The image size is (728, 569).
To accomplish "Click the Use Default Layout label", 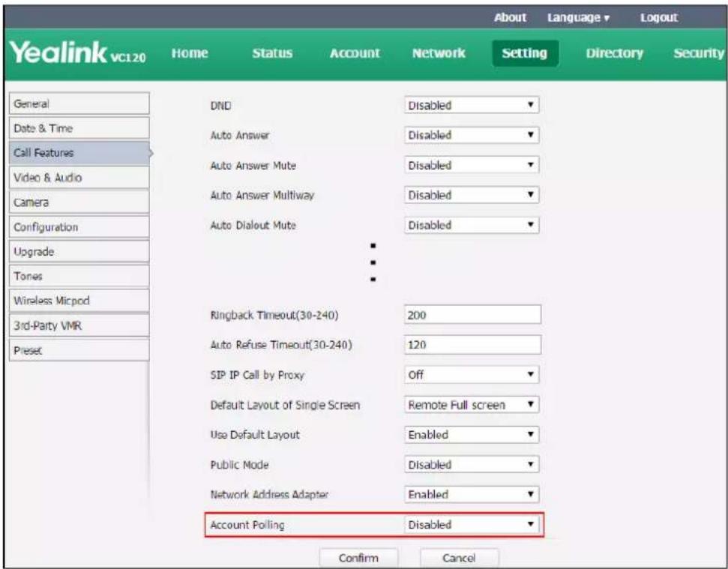I will tap(255, 435).
